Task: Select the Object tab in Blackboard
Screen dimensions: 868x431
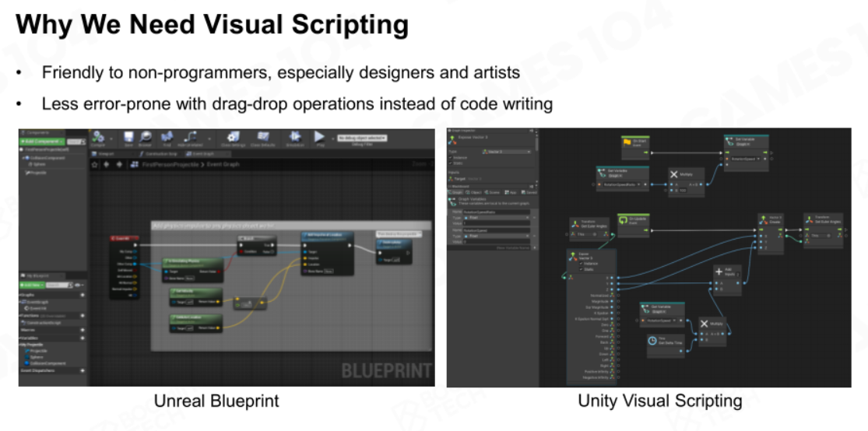Action: [474, 192]
